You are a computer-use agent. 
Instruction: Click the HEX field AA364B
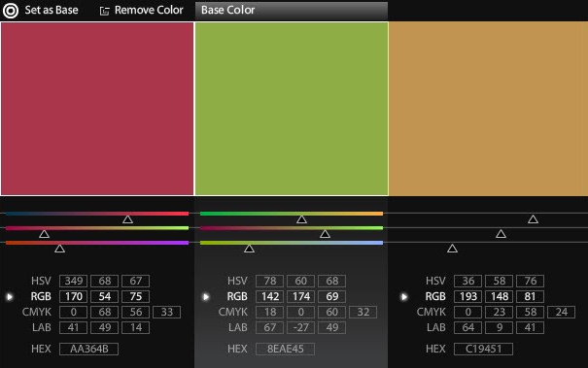point(88,349)
